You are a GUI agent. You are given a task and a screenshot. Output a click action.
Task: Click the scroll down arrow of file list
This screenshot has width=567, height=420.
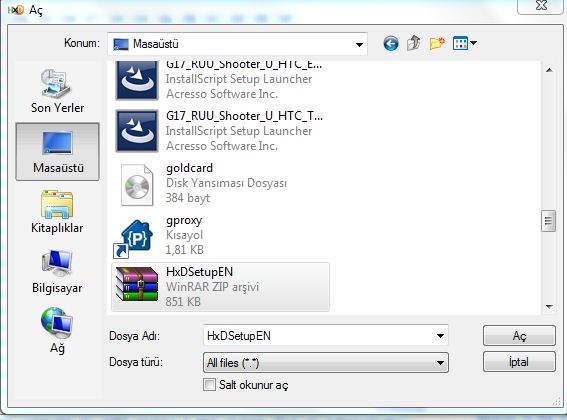(x=549, y=307)
